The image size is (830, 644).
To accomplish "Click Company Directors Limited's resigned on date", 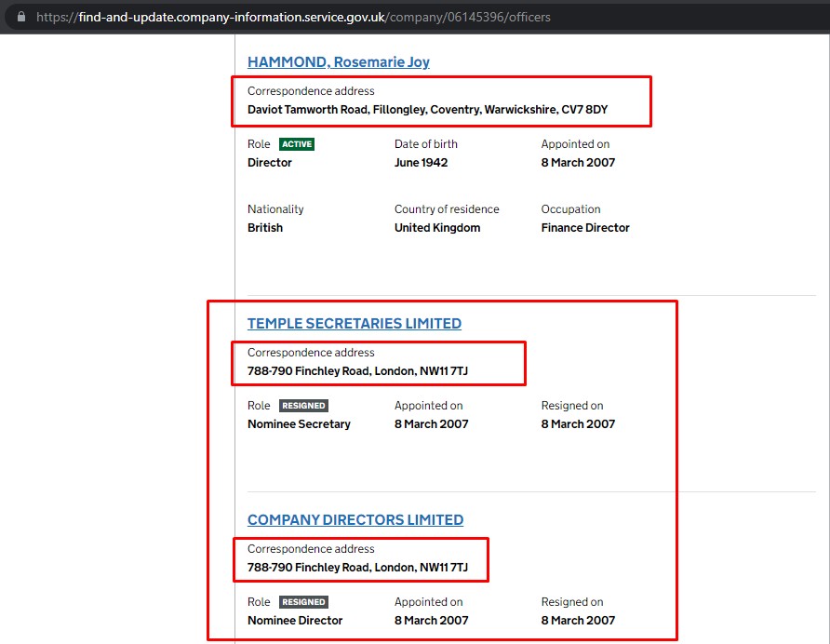I will click(x=578, y=620).
